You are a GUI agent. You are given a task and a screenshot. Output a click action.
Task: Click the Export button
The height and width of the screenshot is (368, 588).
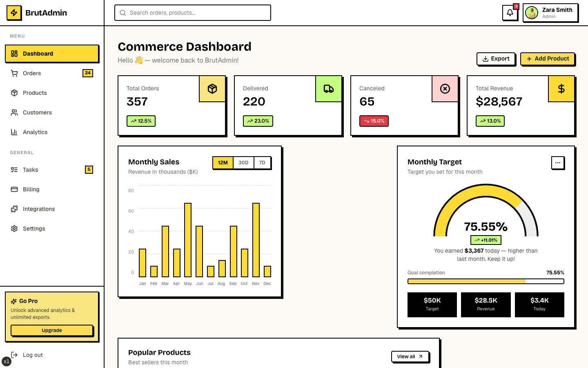pyautogui.click(x=496, y=59)
